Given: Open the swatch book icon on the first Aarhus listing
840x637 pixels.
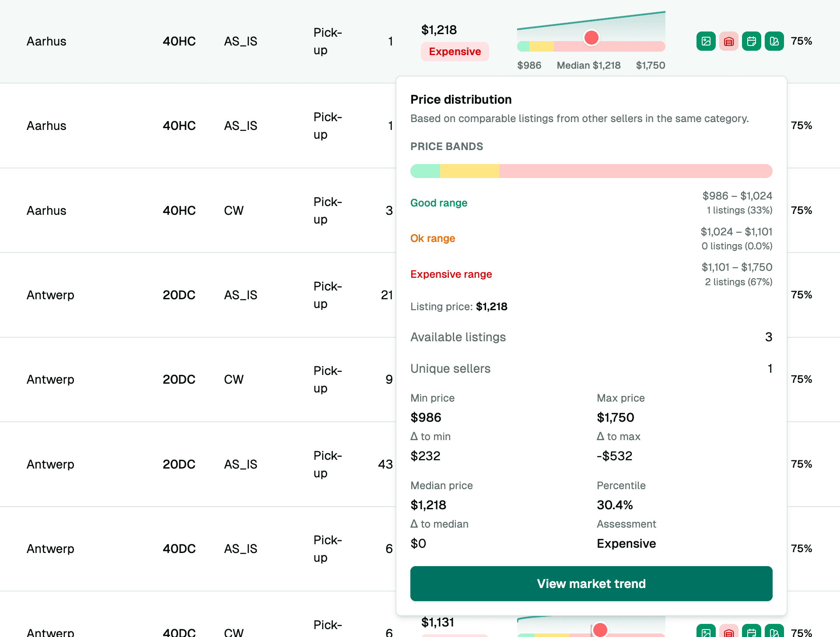Looking at the screenshot, I should coord(774,41).
